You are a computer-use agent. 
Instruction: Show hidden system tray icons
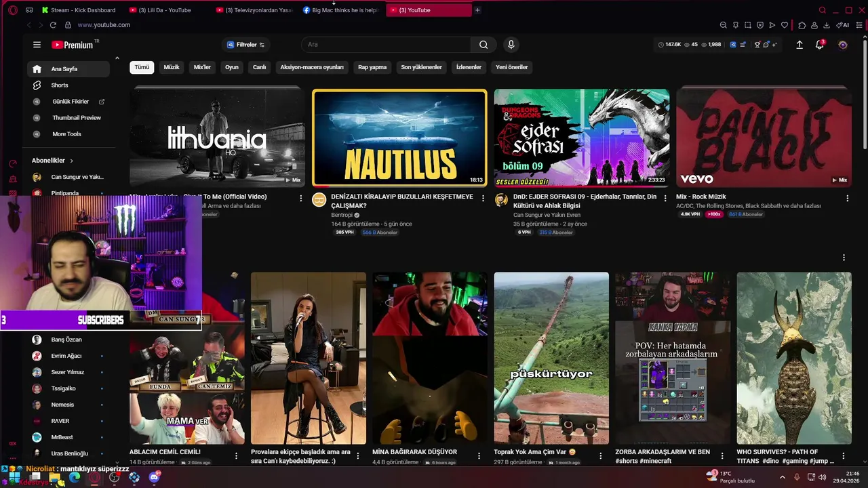click(x=782, y=477)
